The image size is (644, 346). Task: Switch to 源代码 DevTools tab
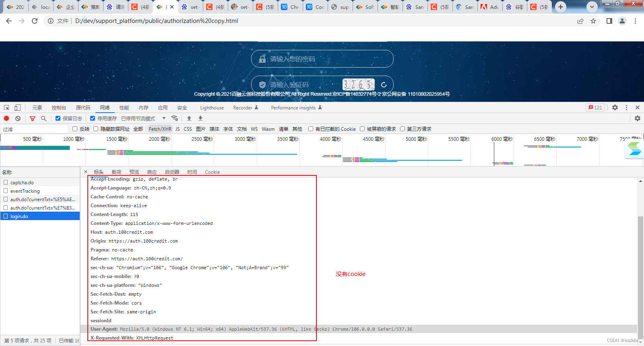click(83, 107)
